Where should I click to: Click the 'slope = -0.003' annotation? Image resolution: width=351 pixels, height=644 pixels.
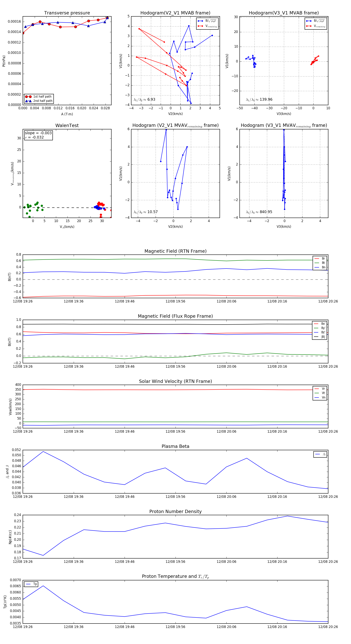click(38, 133)
